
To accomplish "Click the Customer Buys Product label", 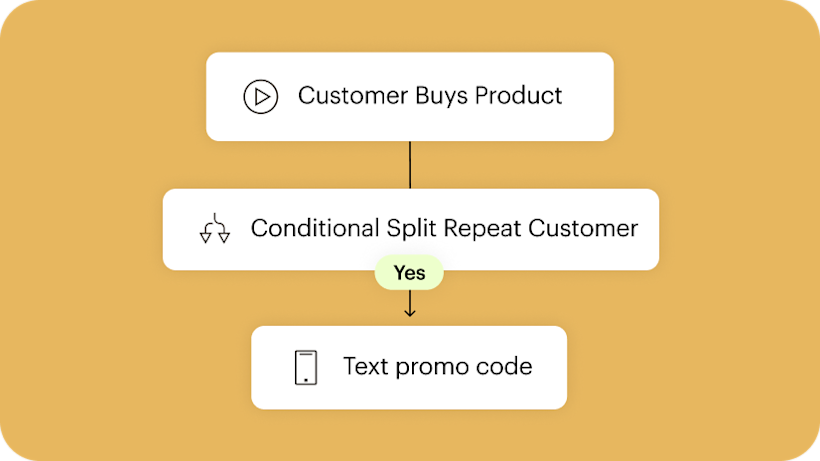I will (x=430, y=96).
